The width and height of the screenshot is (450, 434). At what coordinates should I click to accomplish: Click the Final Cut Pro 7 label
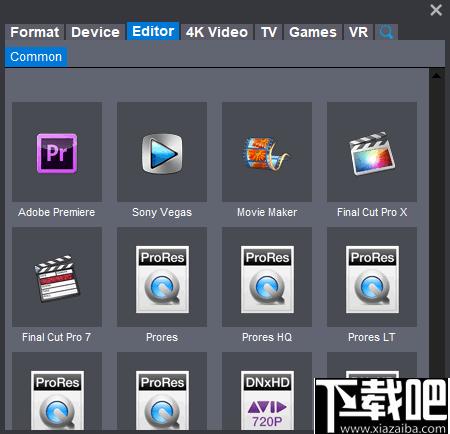click(56, 337)
